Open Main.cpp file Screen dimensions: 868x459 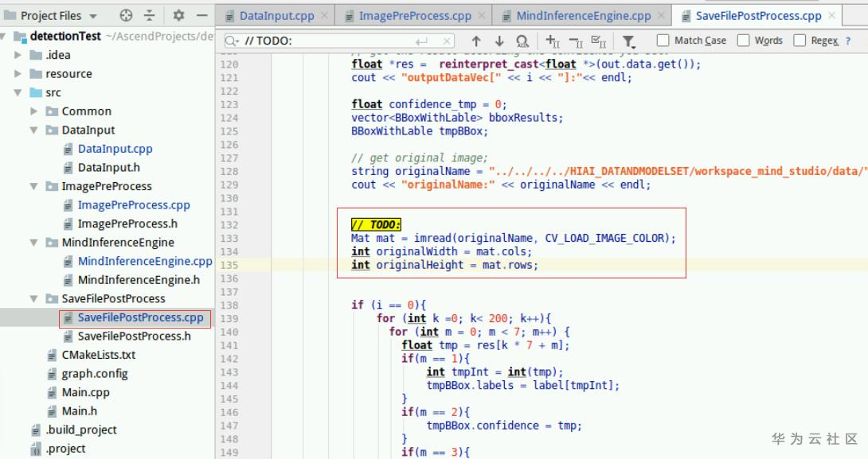85,393
